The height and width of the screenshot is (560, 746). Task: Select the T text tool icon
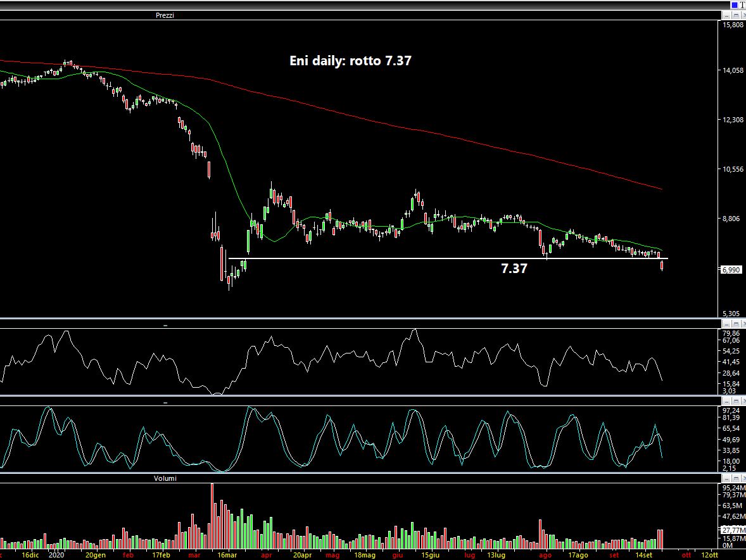pyautogui.click(x=742, y=5)
